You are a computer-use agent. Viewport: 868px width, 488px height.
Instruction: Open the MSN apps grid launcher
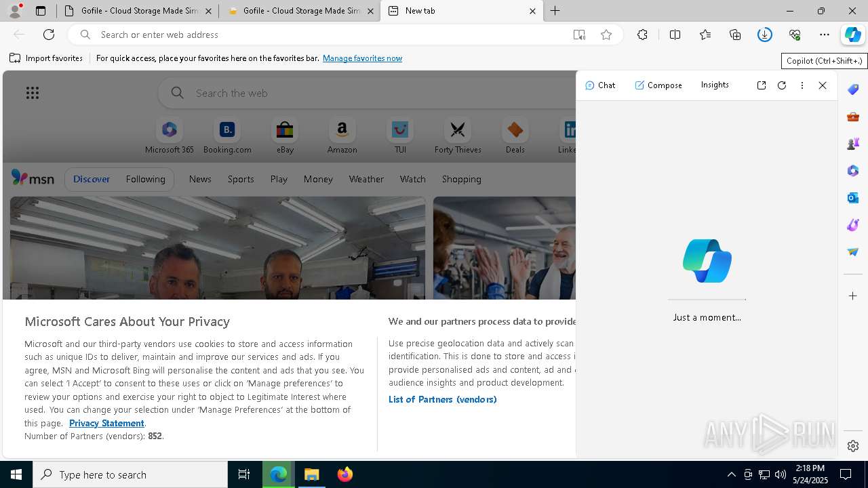(x=33, y=93)
